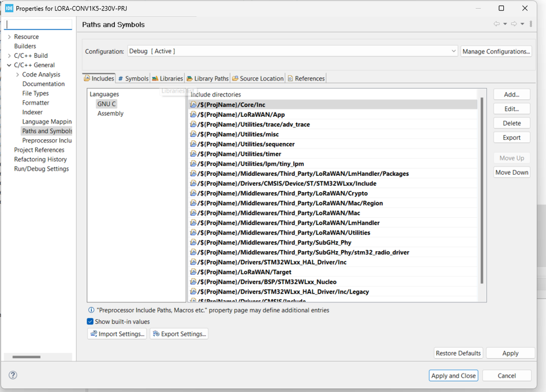The height and width of the screenshot is (392, 546).
Task: Select Formatter in the properties tree
Action: (x=36, y=103)
